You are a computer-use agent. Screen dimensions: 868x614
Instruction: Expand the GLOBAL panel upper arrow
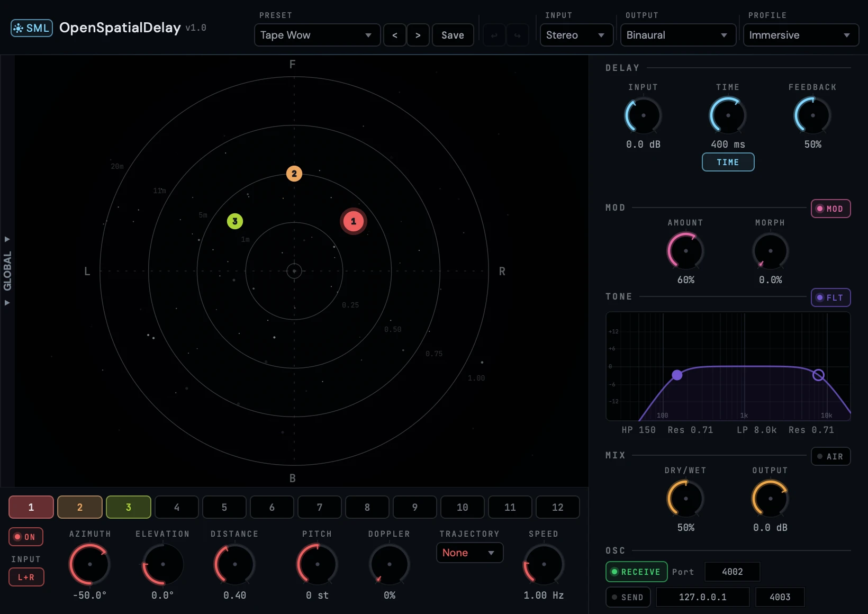tap(7, 239)
